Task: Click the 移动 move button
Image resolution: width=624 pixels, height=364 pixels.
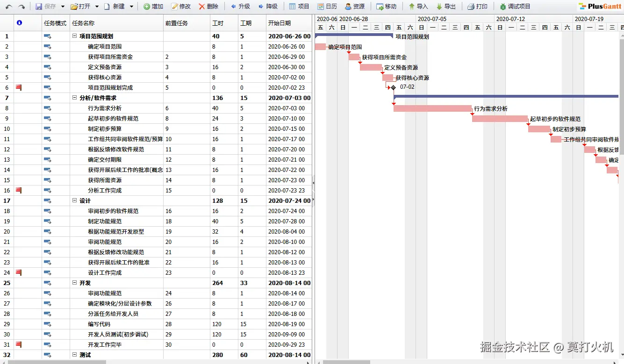Action: (387, 7)
